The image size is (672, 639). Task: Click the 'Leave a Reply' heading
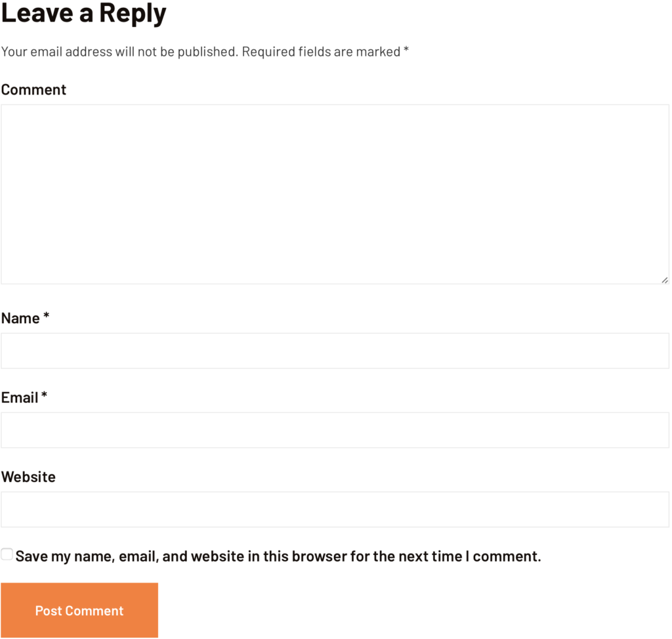pos(83,13)
